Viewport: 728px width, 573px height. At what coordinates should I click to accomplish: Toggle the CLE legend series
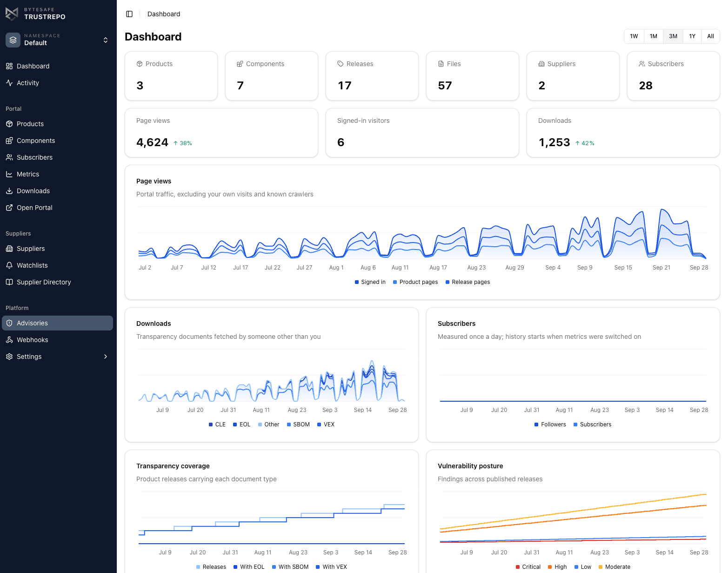click(217, 425)
